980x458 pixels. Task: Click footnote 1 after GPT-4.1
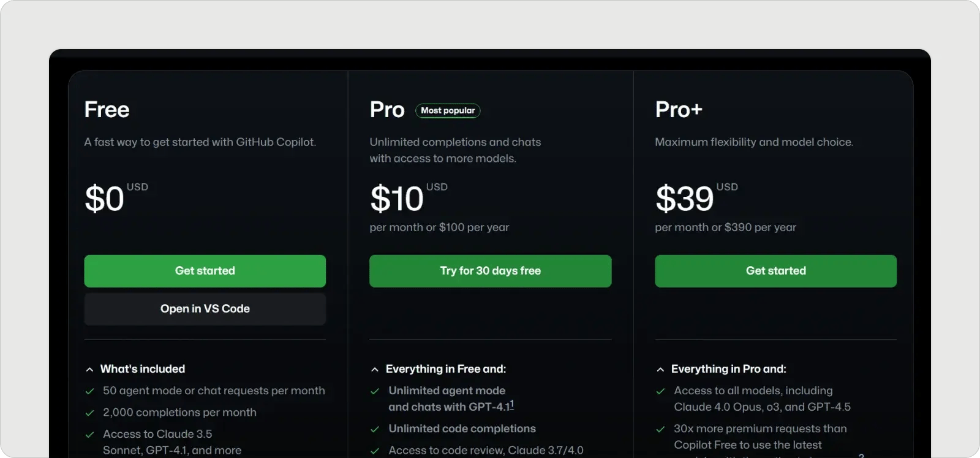[x=512, y=403]
